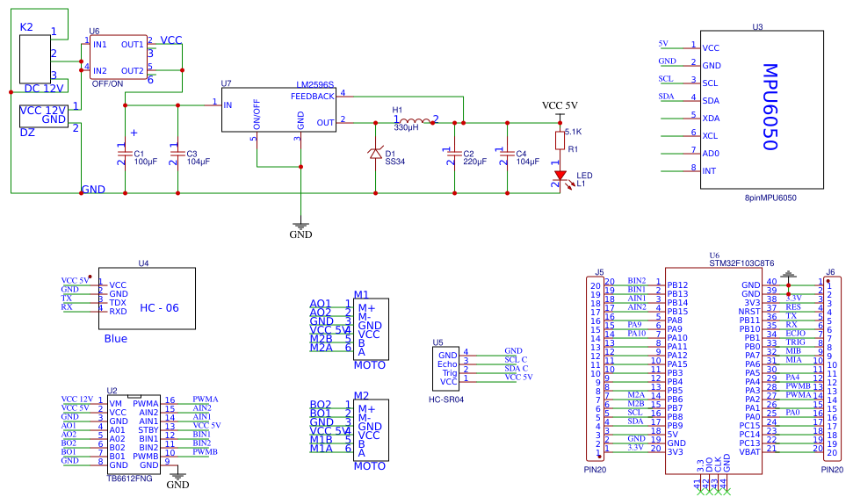Click the HC-SR04 ultrasonic module U5
The width and height of the screenshot is (853, 504).
445,368
